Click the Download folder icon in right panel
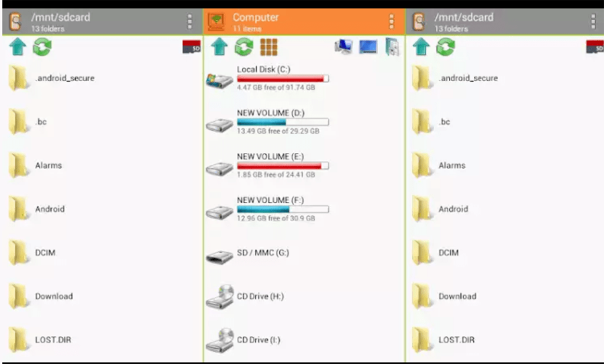The height and width of the screenshot is (364, 604). tap(422, 296)
